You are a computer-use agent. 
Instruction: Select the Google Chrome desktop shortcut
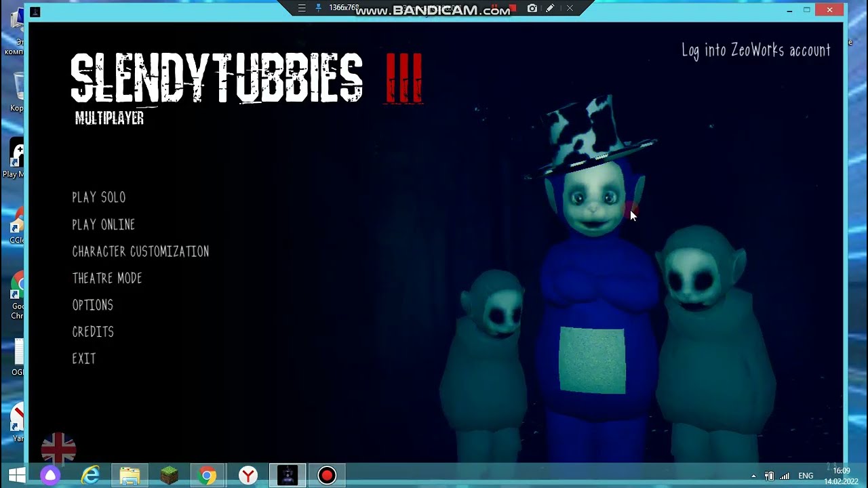(x=16, y=296)
